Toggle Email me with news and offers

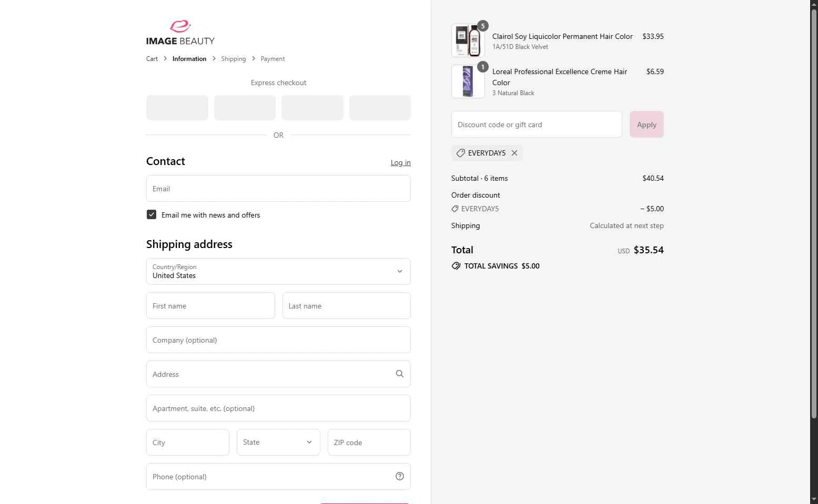(152, 214)
